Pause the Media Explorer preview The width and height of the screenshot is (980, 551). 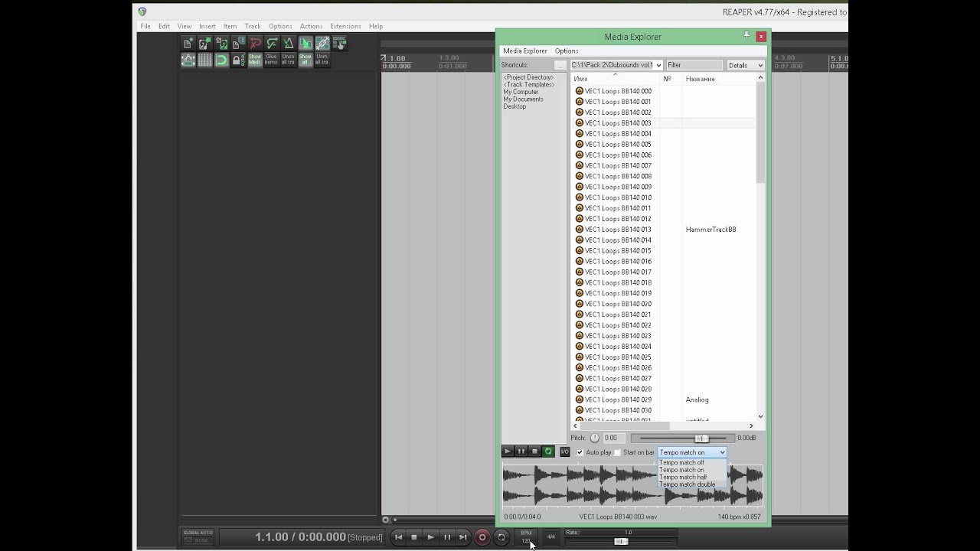click(521, 452)
